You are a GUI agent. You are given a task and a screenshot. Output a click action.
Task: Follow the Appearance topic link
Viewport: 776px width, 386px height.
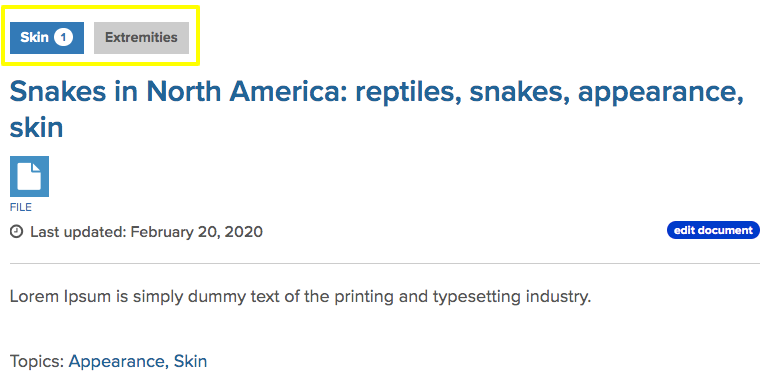click(116, 361)
